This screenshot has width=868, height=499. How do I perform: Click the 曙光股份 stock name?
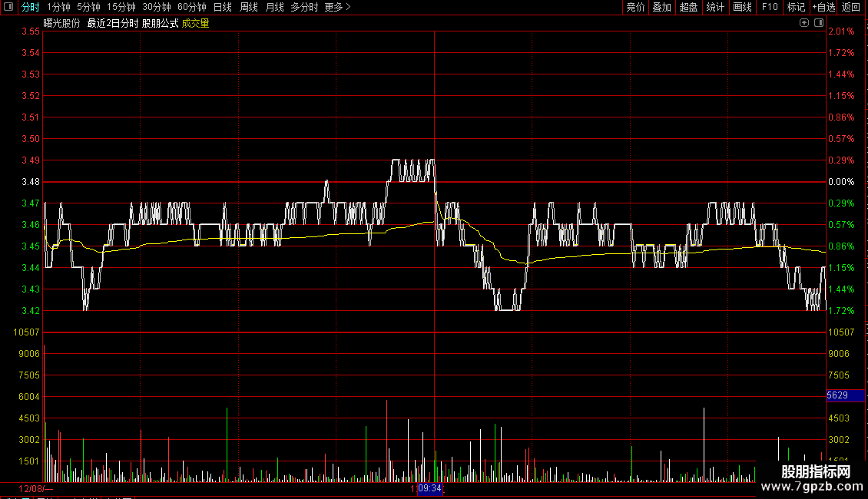coord(62,23)
